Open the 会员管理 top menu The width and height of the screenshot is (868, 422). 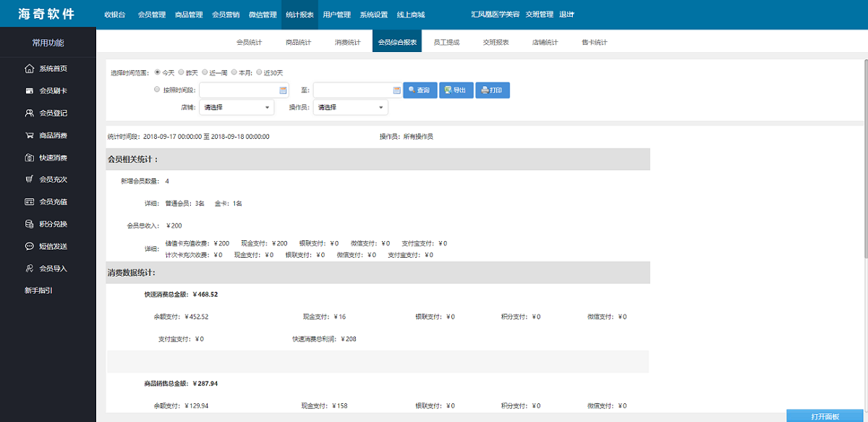[x=152, y=14]
